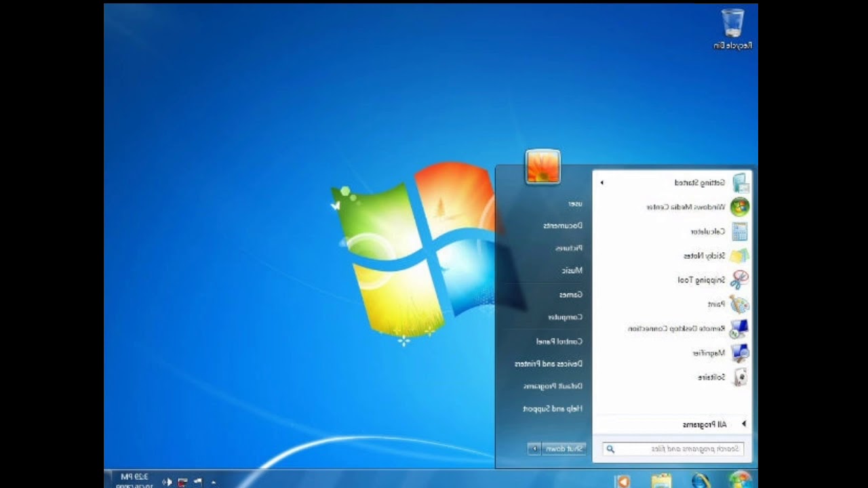Start the Solitaire card icon
Viewport: 868px width, 488px height.
coord(741,378)
